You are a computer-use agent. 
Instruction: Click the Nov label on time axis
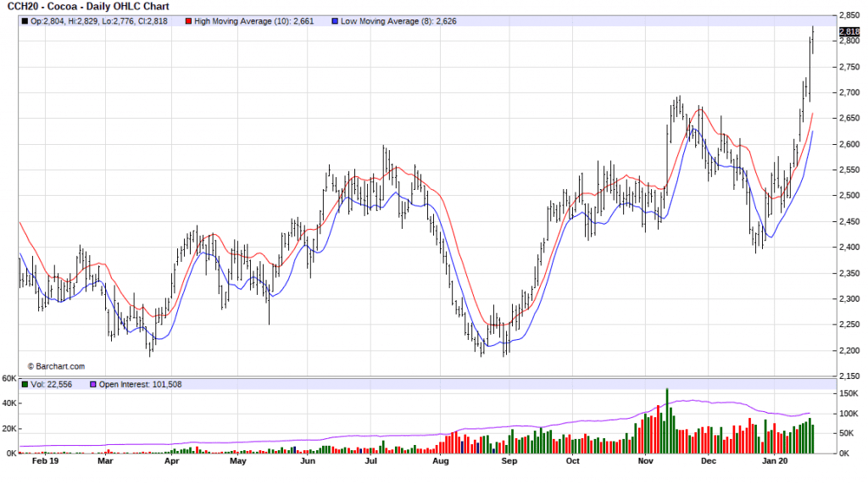[646, 463]
